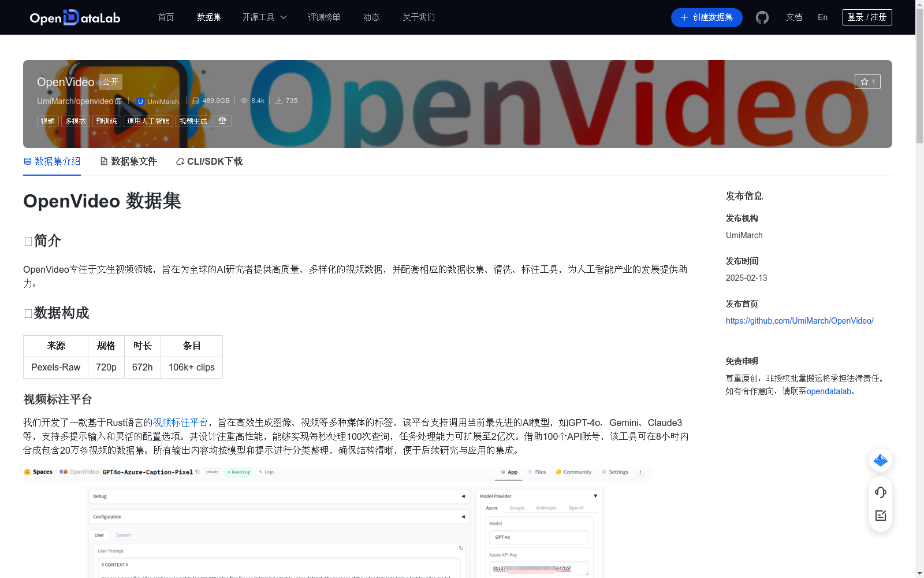The image size is (924, 578).
Task: Click the 通用人工智能 tag
Action: click(148, 121)
